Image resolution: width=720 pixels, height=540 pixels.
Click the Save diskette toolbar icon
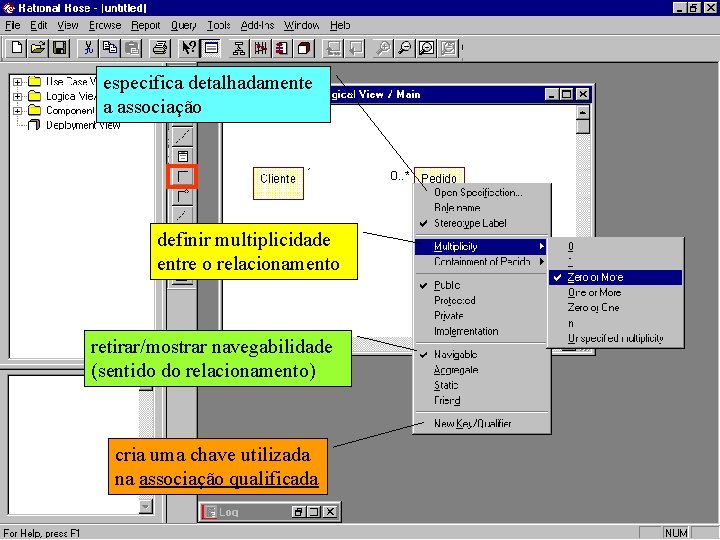pos(60,48)
